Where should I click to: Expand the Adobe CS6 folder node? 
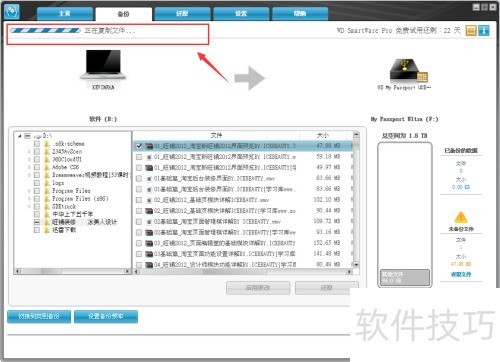point(29,167)
